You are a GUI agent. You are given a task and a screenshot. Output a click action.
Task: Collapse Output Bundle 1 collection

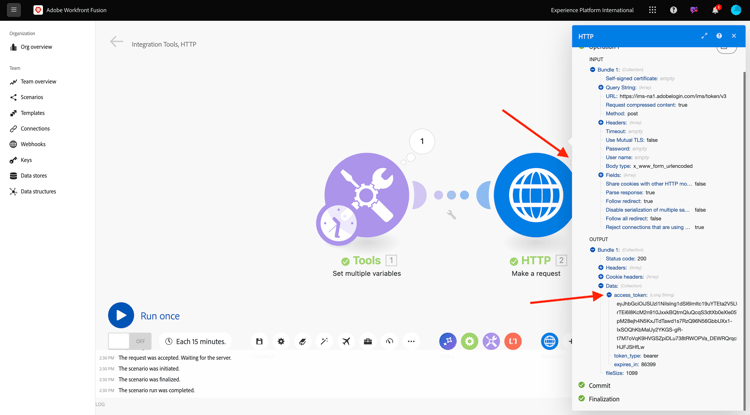(x=592, y=250)
